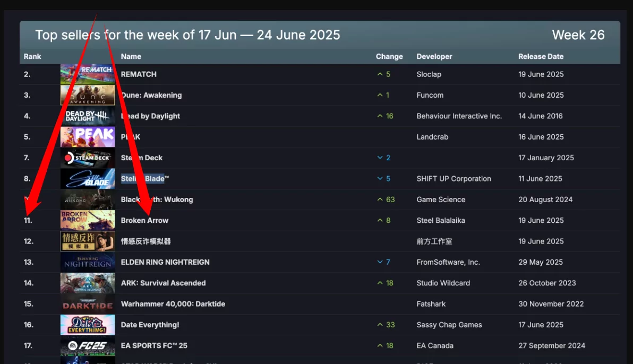Image resolution: width=633 pixels, height=364 pixels.
Task: Click the Steel Balalaika developer name
Action: (441, 220)
